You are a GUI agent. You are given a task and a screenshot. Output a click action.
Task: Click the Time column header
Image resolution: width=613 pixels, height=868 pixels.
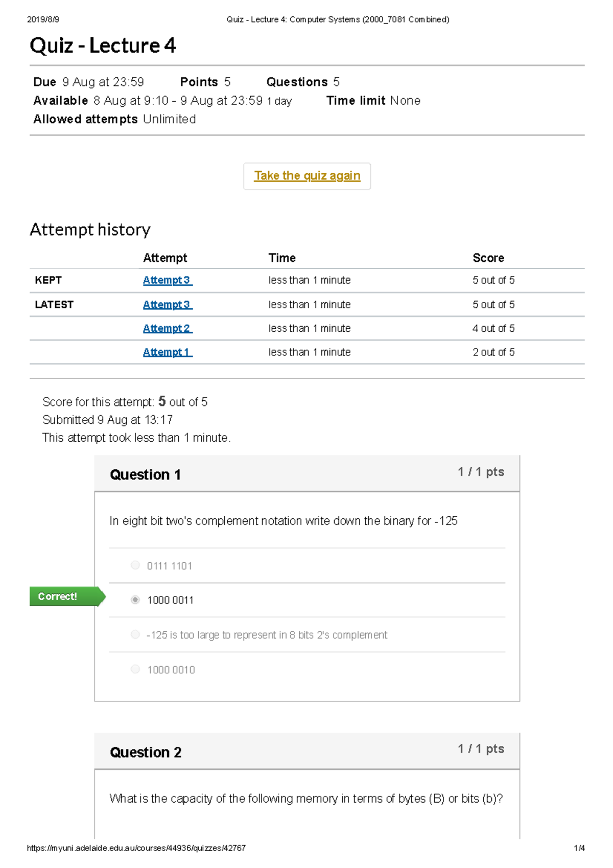pyautogui.click(x=282, y=258)
